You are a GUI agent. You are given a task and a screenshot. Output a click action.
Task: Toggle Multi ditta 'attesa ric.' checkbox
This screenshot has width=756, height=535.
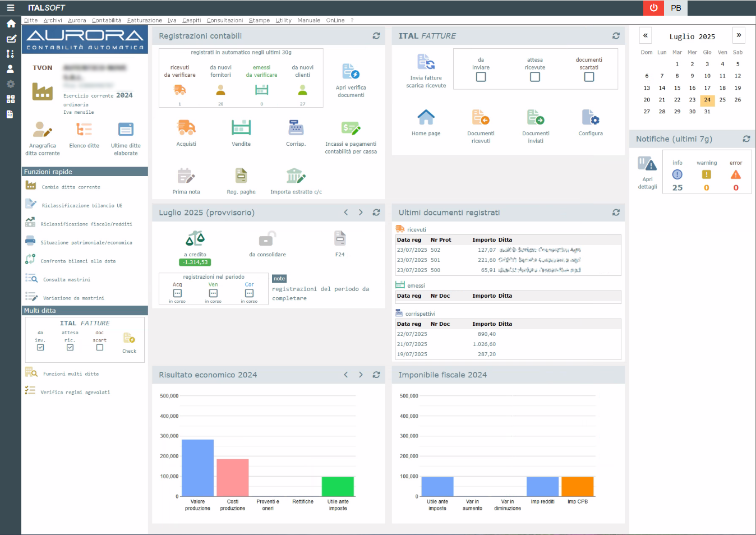[x=70, y=348]
